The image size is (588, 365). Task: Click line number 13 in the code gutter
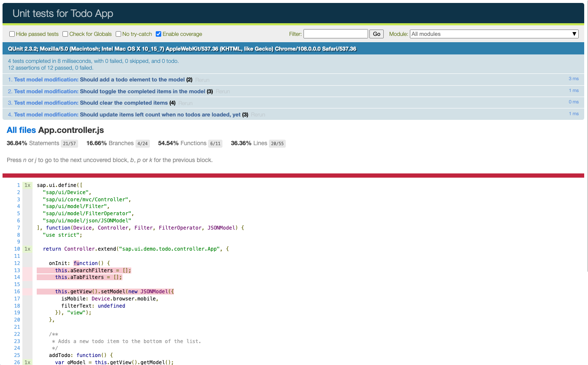[x=17, y=270]
